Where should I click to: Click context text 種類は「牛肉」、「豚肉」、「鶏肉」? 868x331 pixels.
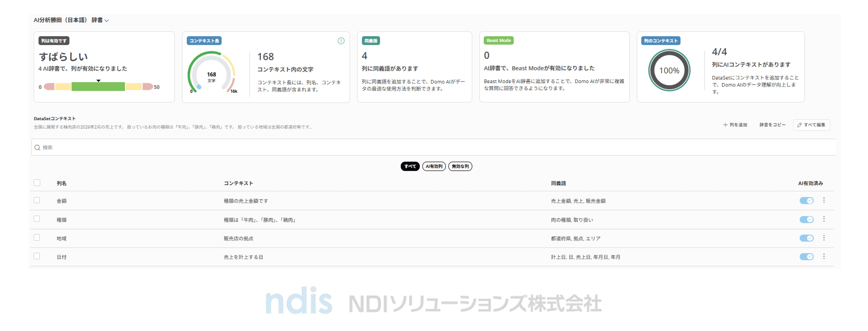[260, 220]
